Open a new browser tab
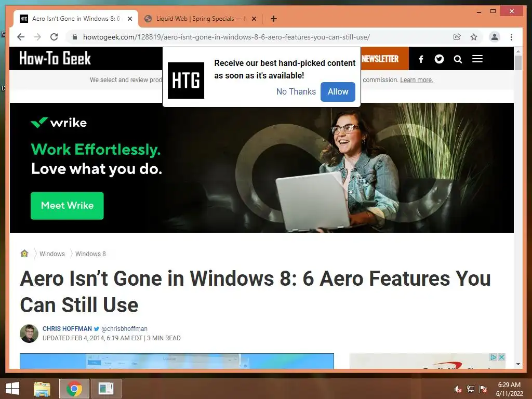532x399 pixels. pos(274,19)
